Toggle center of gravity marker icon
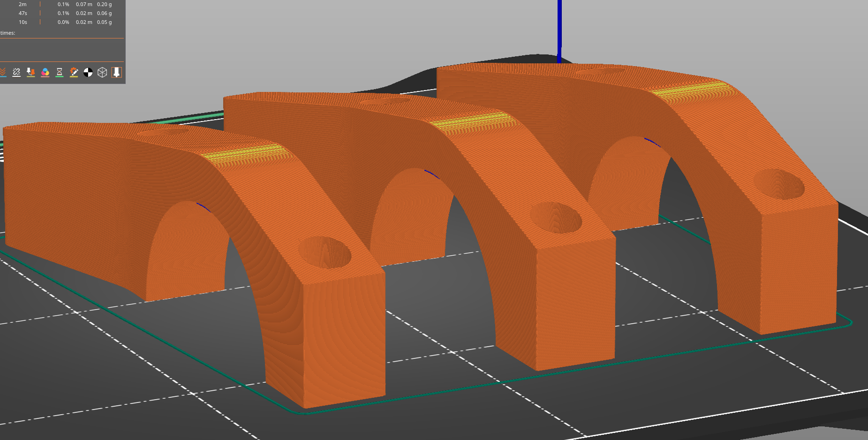The image size is (868, 440). pyautogui.click(x=88, y=72)
